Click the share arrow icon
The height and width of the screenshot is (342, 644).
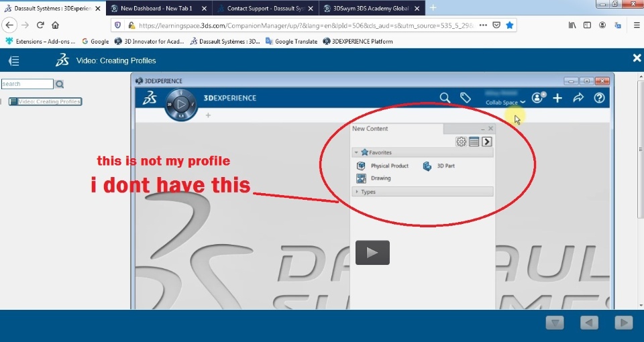pyautogui.click(x=578, y=98)
